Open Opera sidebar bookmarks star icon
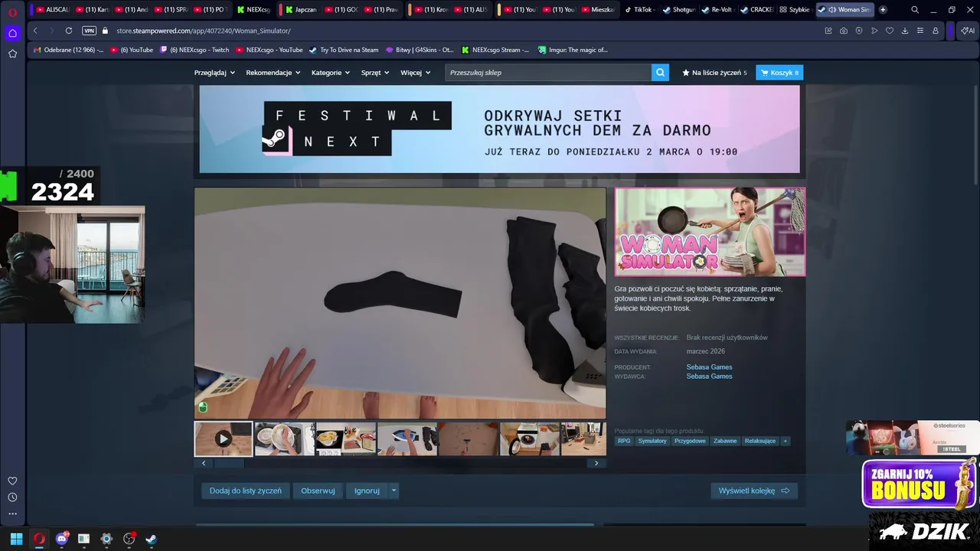The height and width of the screenshot is (551, 980). click(x=12, y=54)
